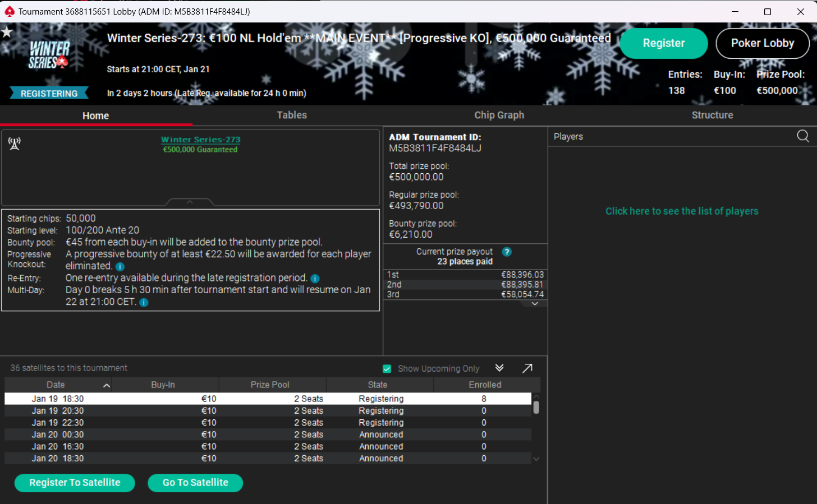Viewport: 817px width, 504px height.
Task: Expand the prize payout list
Action: click(535, 304)
